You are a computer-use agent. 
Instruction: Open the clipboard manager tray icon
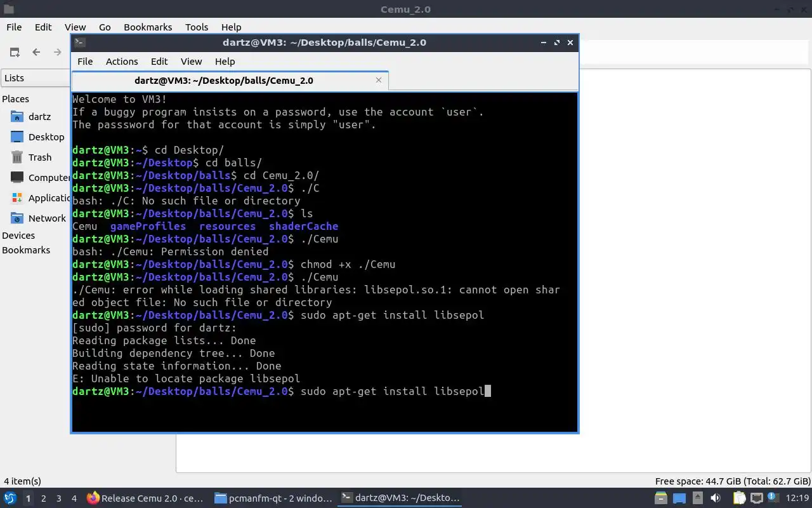coord(740,498)
